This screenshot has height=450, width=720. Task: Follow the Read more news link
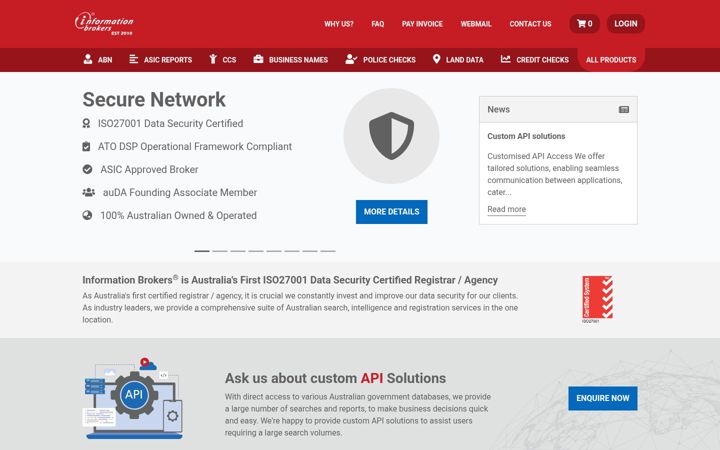(506, 209)
